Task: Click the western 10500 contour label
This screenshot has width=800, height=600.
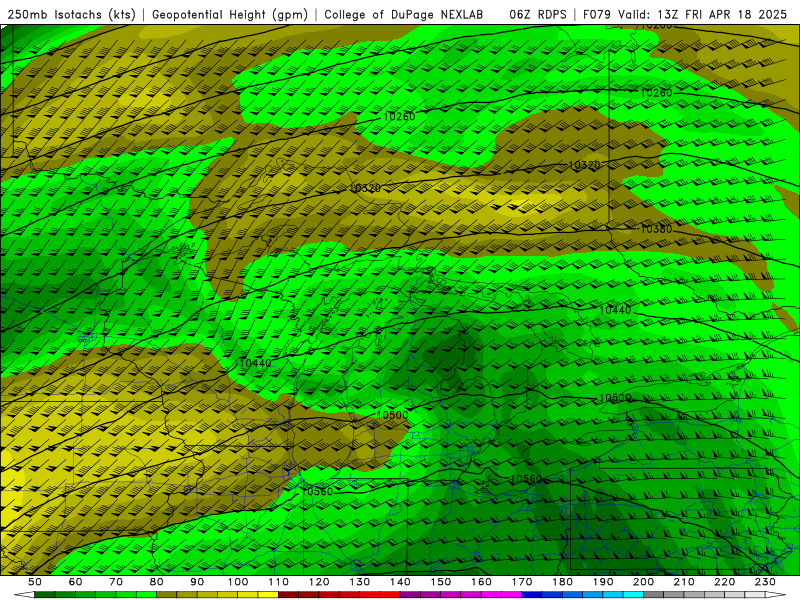Action: click(x=392, y=415)
